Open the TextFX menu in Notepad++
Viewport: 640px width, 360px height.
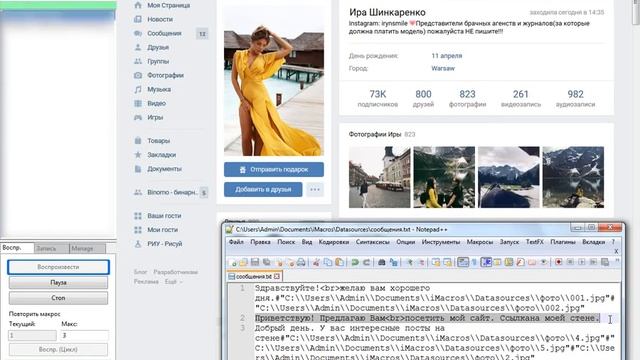click(x=534, y=242)
